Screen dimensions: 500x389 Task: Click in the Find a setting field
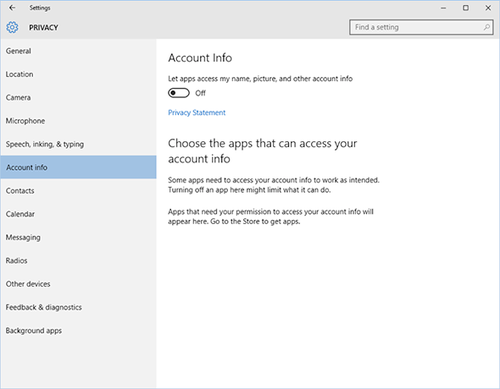tap(421, 27)
